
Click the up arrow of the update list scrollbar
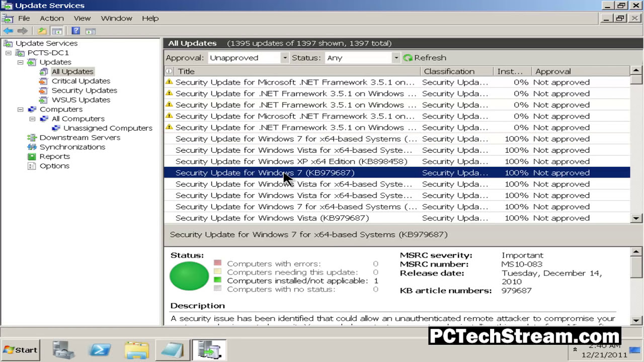tap(636, 71)
